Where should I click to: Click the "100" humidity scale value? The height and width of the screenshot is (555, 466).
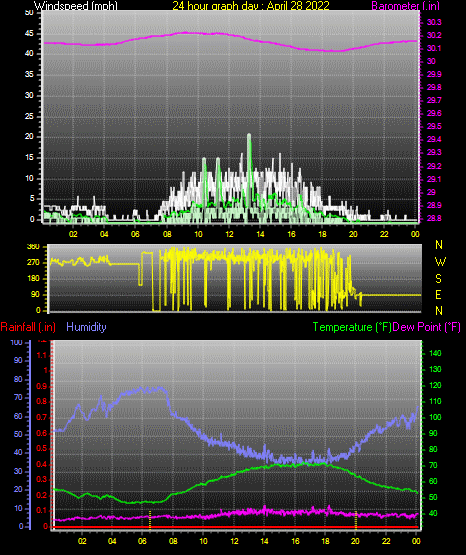click(17, 343)
